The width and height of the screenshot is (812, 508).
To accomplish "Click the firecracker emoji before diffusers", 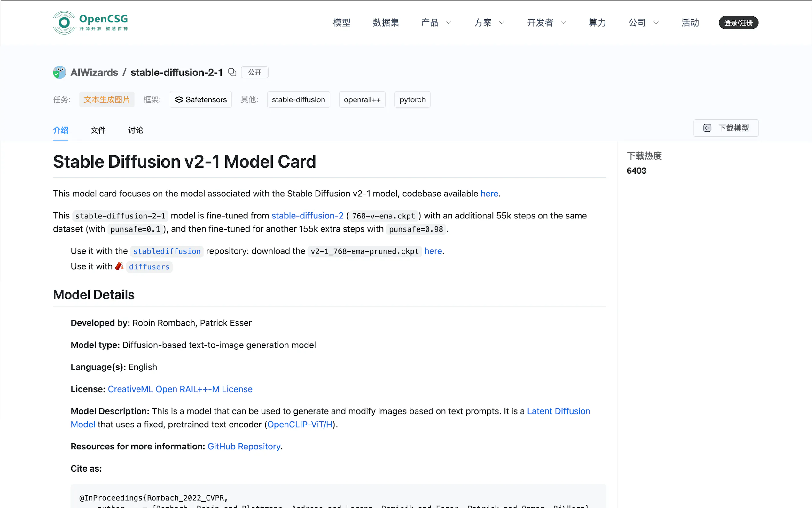I will point(119,266).
